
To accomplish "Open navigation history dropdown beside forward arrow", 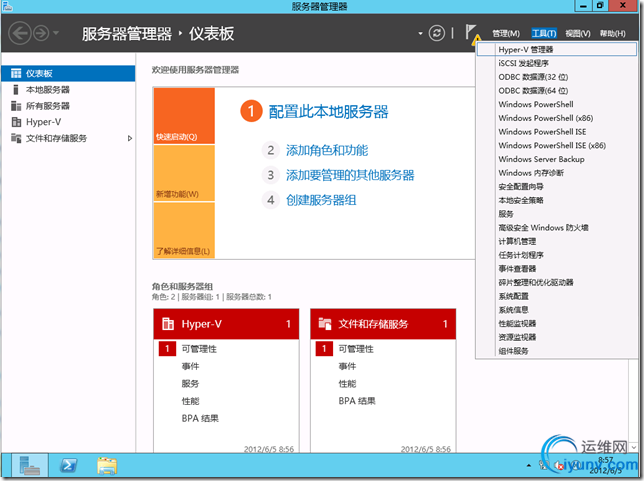I will click(56, 33).
